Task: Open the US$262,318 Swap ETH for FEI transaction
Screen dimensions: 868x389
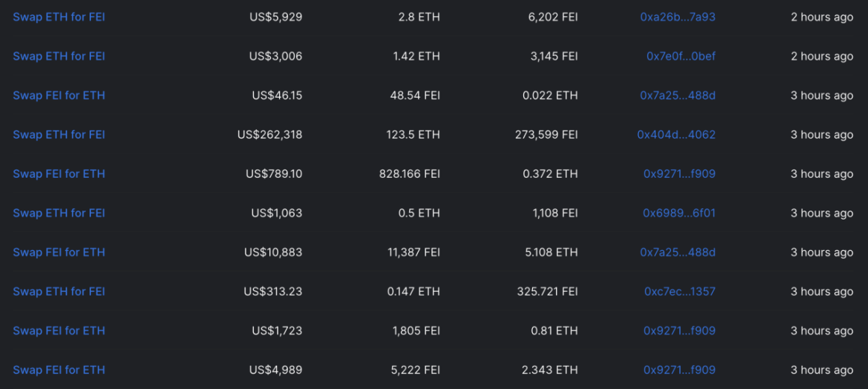Action: point(59,134)
